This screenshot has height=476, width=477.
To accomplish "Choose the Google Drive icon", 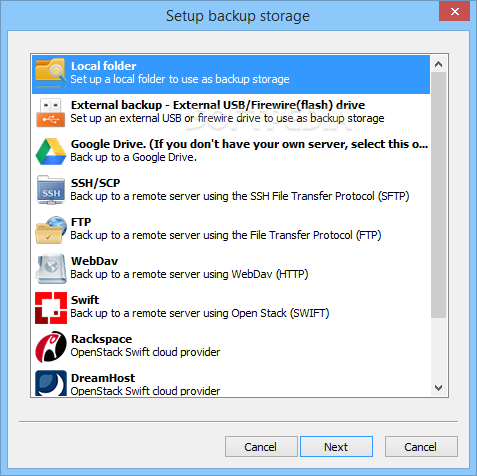I will pos(51,151).
